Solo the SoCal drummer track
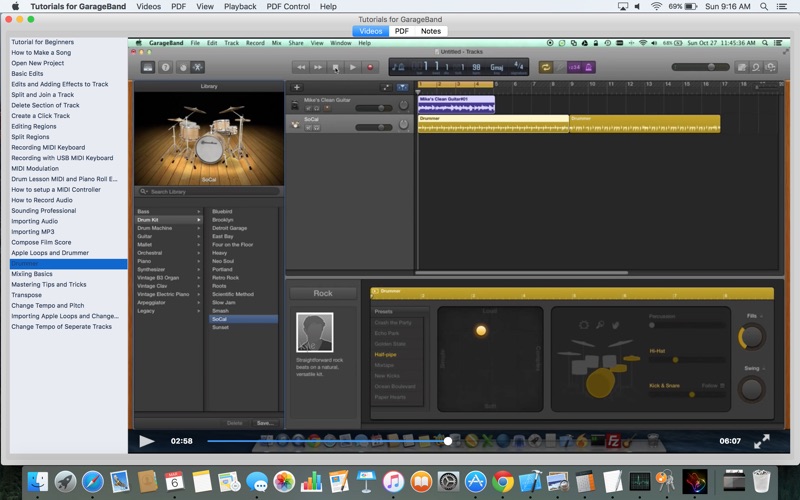 [317, 128]
